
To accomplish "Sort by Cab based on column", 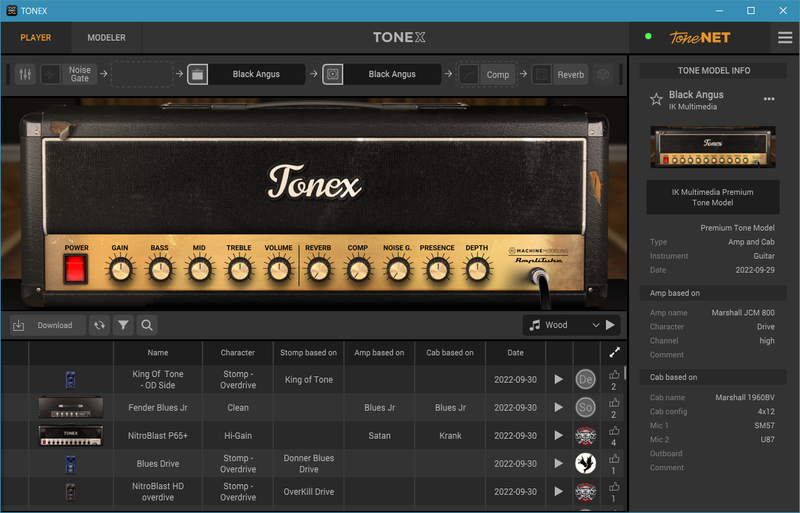I will 450,353.
